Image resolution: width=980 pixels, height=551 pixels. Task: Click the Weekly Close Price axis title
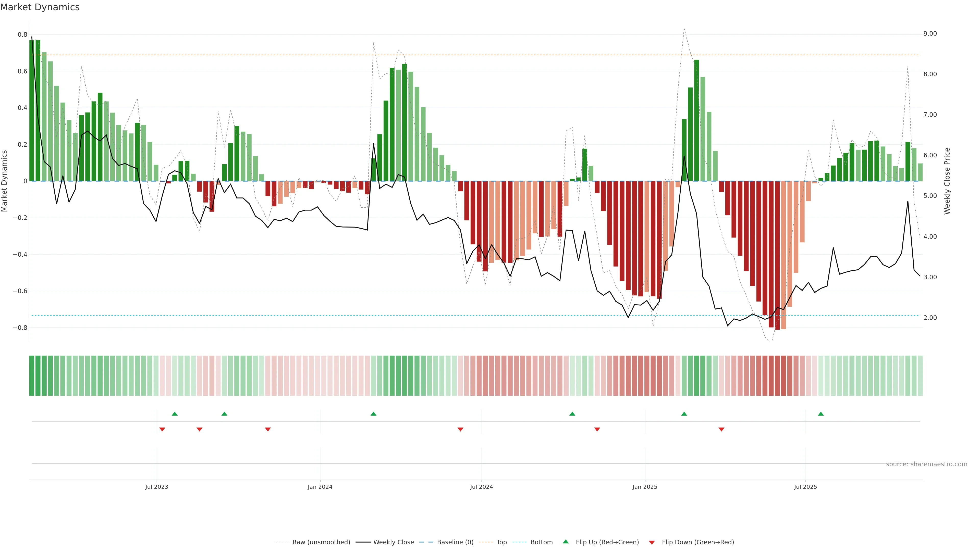947,181
